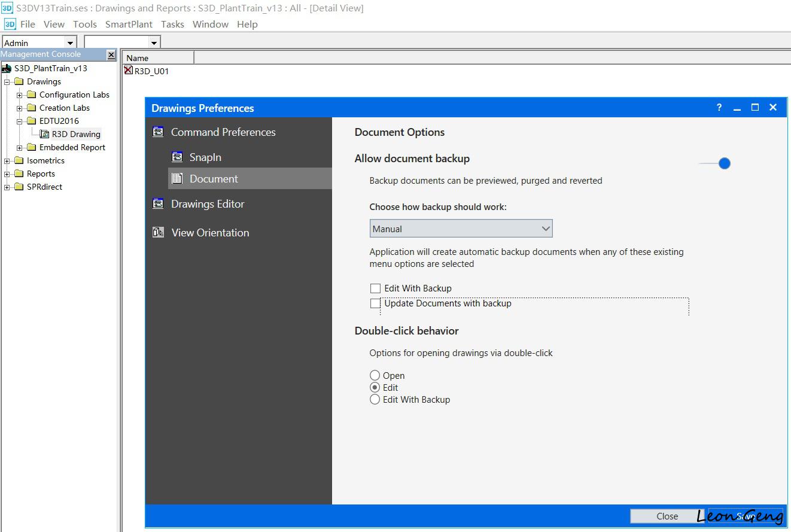Click the S3D_PlantTrain_v13 root node icon
The height and width of the screenshot is (532, 791).
(x=7, y=68)
